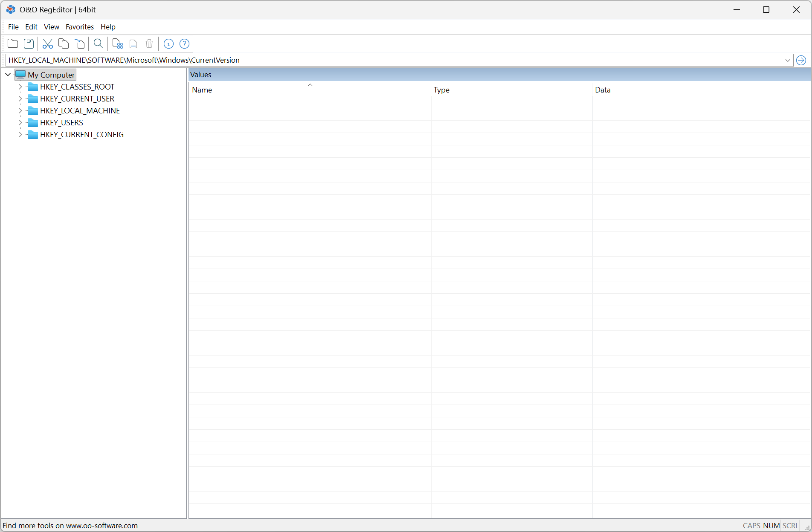Open the Help menu

pos(108,27)
